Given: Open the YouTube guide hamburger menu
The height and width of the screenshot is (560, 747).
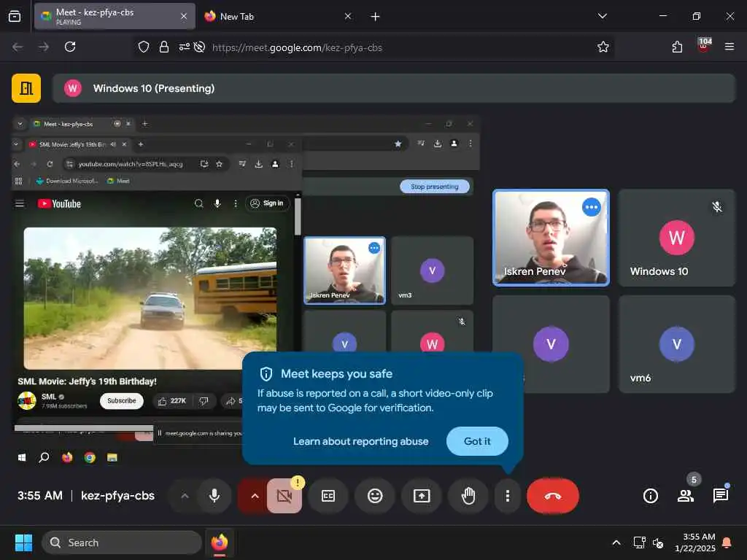Looking at the screenshot, I should (20, 203).
